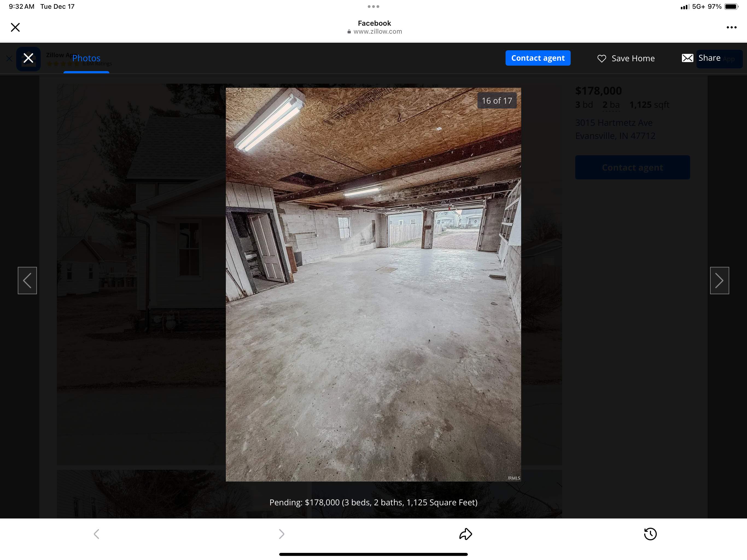The width and height of the screenshot is (747, 560).
Task: Tap the www.zillow.com address text
Action: (x=378, y=31)
